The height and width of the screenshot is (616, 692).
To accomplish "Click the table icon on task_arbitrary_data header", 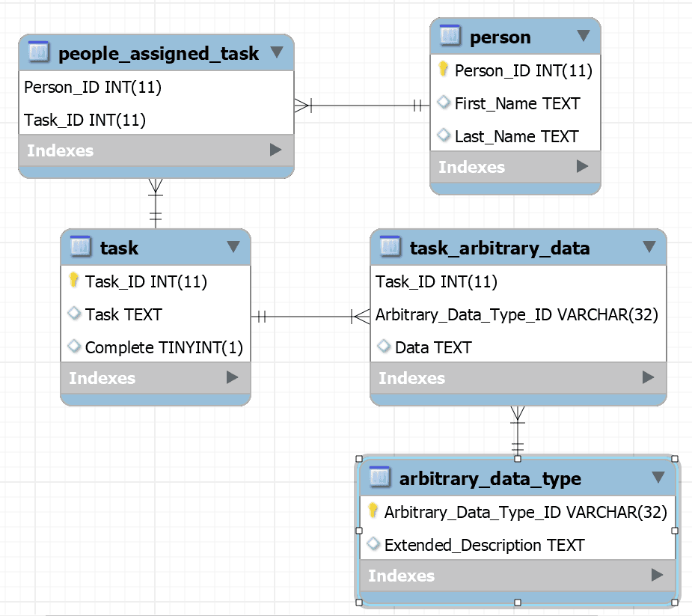I will [x=390, y=248].
